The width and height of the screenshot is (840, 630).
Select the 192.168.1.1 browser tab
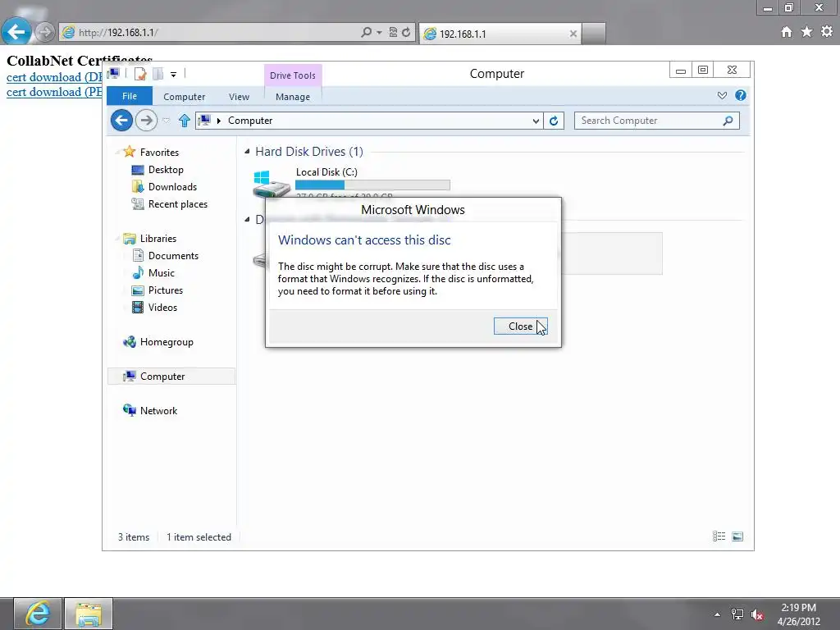pyautogui.click(x=500, y=34)
